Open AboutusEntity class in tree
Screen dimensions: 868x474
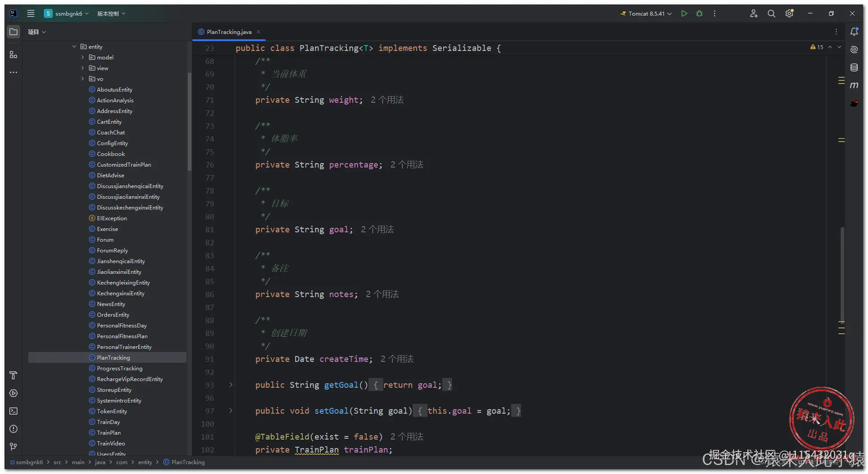pos(114,89)
